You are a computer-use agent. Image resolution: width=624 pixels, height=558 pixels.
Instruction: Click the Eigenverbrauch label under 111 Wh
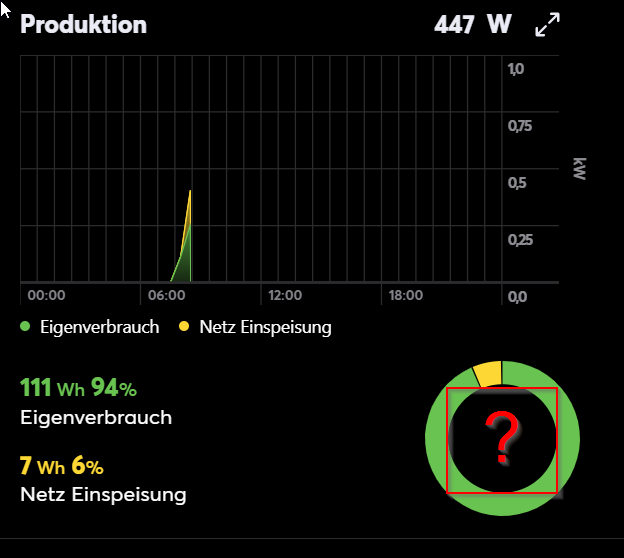coord(96,417)
